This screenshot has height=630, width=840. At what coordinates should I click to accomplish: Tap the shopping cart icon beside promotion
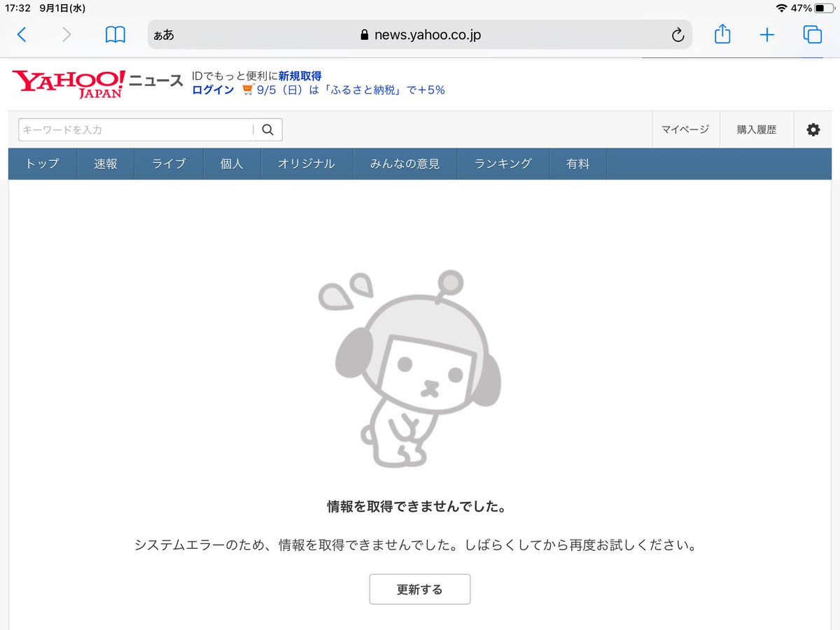click(248, 90)
